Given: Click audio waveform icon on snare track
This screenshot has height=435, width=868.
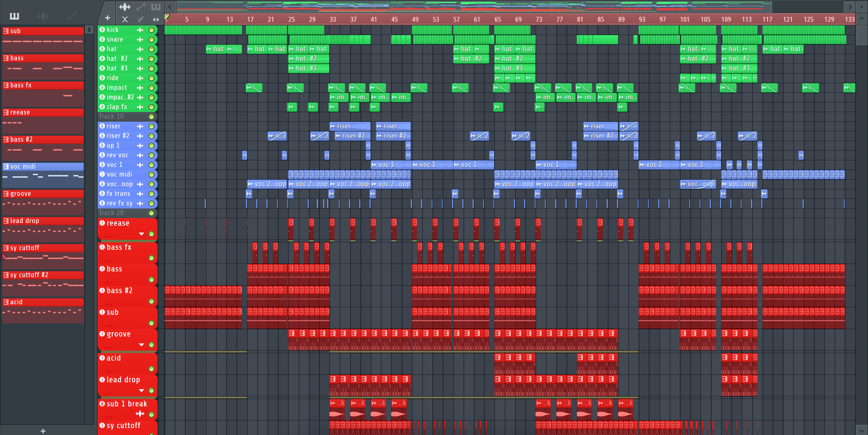Looking at the screenshot, I should (x=140, y=39).
